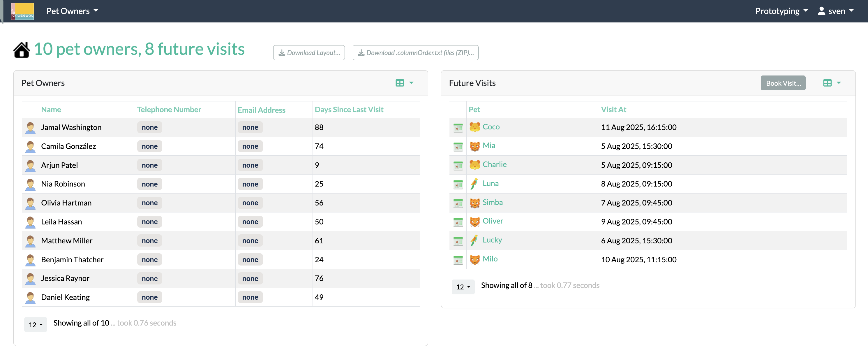This screenshot has height=355, width=868.
Task: Open the Pet Owners navigation menu
Action: click(x=72, y=11)
